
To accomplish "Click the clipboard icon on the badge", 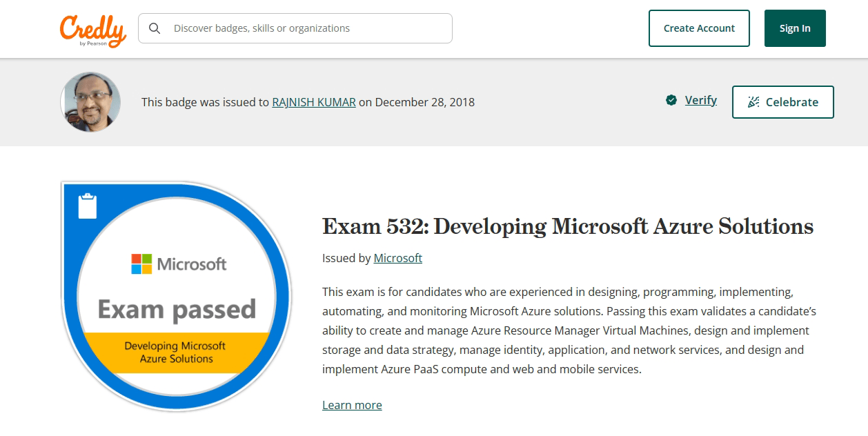I will tap(88, 206).
